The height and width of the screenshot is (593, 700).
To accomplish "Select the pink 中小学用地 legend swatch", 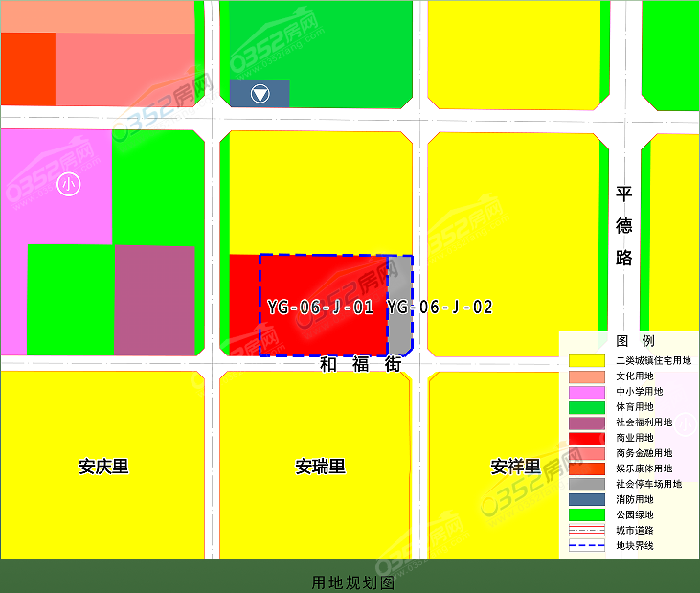I will click(586, 392).
